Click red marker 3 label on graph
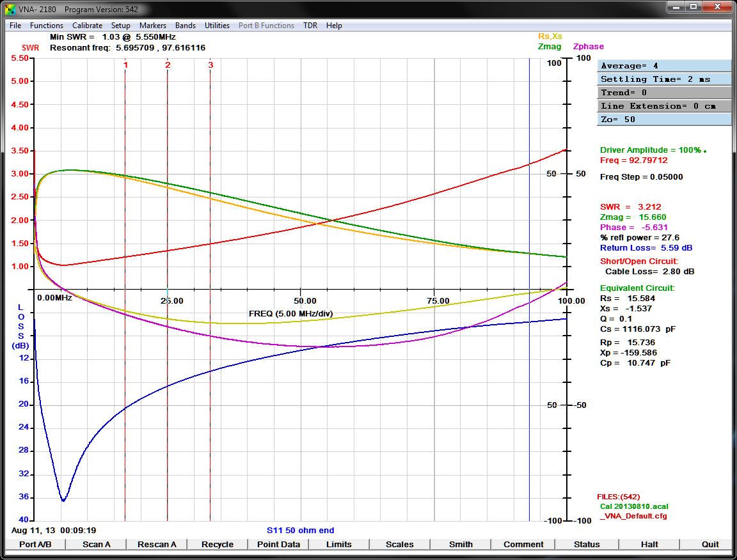Viewport: 737px width, 560px height. [210, 65]
